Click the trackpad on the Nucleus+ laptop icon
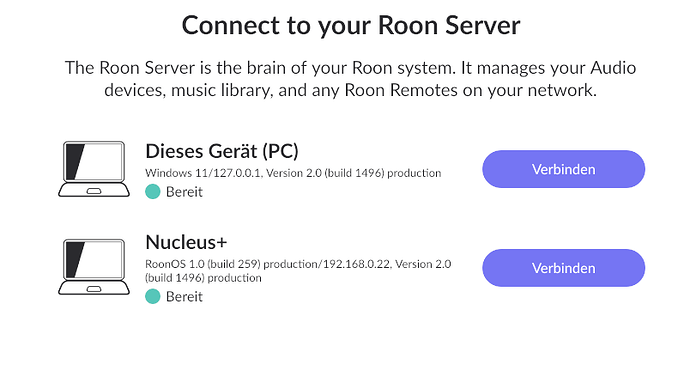The height and width of the screenshot is (371, 690). 94,289
